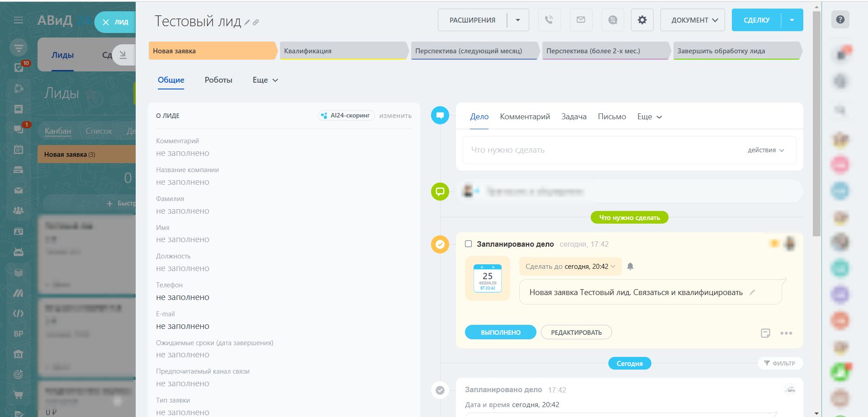Open the calendar icon in left sidebar
Image resolution: width=868 pixels, height=417 pixels.
click(x=19, y=150)
